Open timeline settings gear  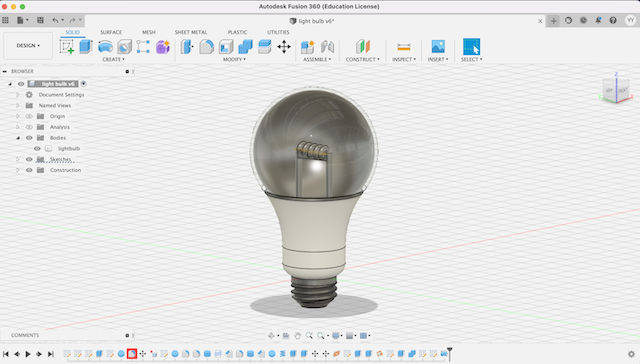[x=631, y=354]
